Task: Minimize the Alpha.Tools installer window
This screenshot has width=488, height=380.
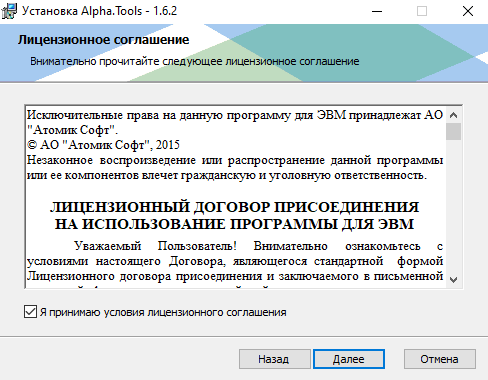Action: pos(377,11)
